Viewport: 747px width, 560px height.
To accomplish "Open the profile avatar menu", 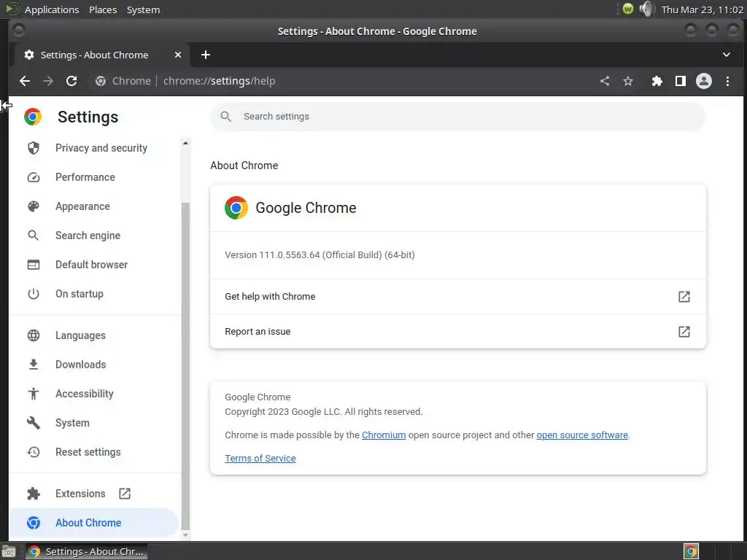I will pos(704,81).
